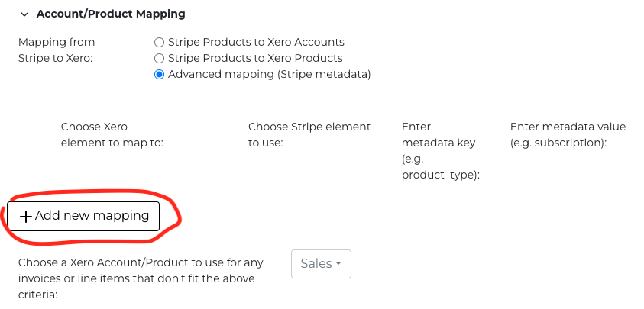The image size is (644, 309).
Task: Click the "Stripe Products to Xero Accounts" label text
Action: [256, 42]
